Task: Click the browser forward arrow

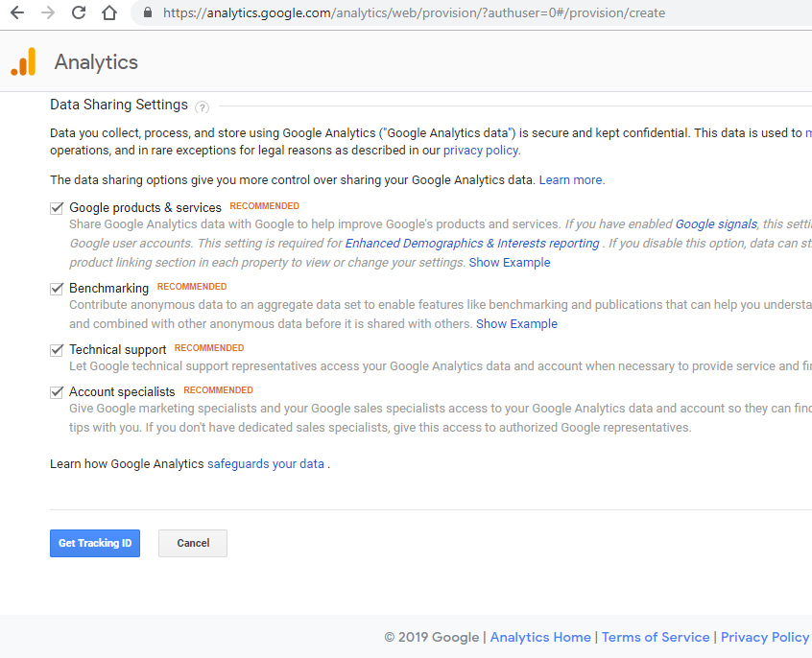Action: [48, 12]
